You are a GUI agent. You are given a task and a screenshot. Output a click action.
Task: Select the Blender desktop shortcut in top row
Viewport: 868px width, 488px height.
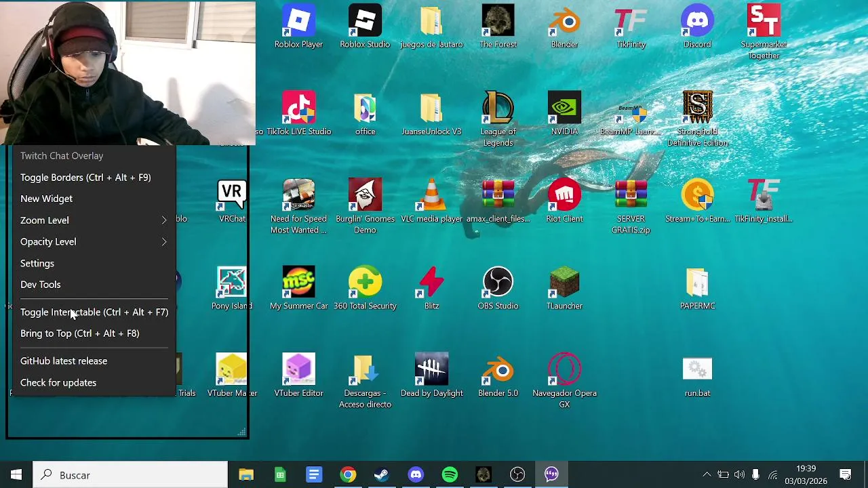[564, 27]
